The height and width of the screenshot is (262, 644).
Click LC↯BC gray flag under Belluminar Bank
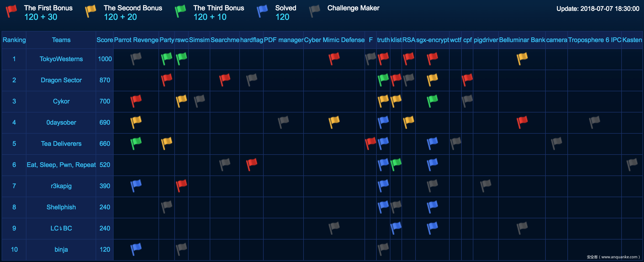522,228
